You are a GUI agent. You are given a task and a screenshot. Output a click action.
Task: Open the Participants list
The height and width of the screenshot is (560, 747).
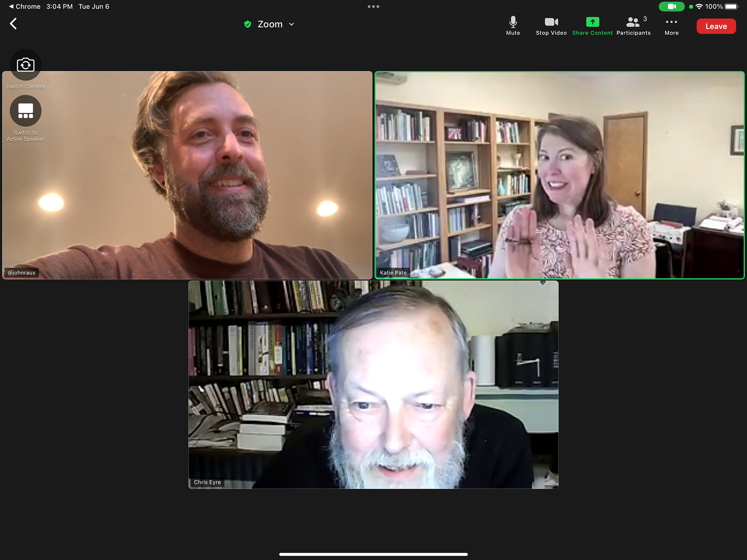pyautogui.click(x=633, y=25)
